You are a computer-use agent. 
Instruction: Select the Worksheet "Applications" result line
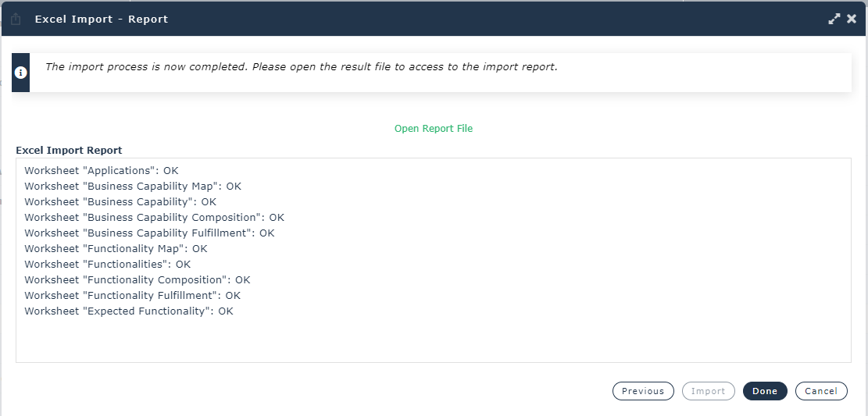(x=102, y=170)
